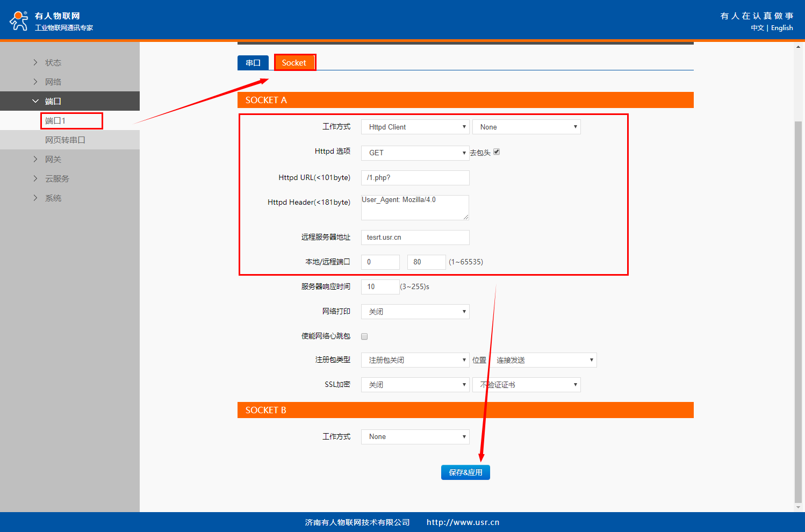Screen dimensions: 805x532
Task: Click the 保存&应用 button
Action: coord(465,472)
